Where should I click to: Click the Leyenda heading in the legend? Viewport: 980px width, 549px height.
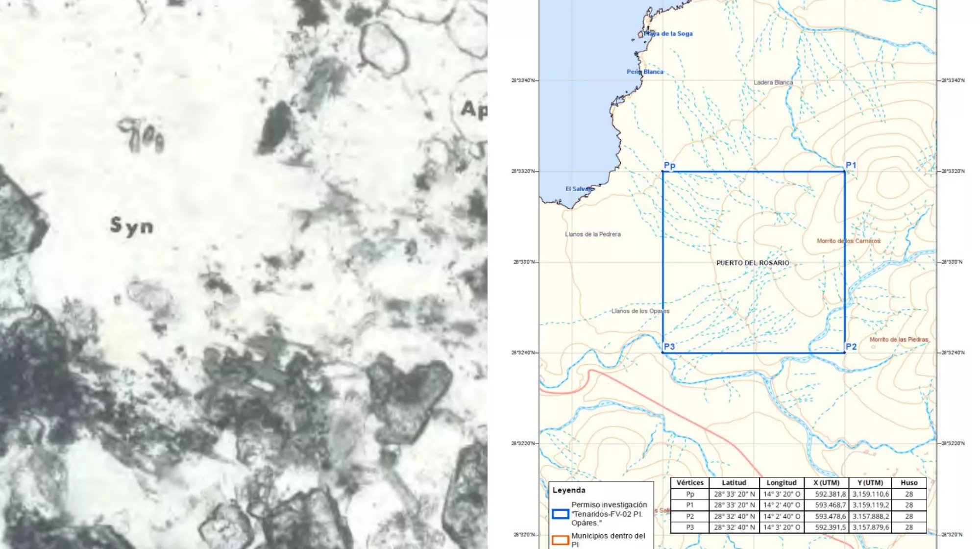pyautogui.click(x=568, y=490)
